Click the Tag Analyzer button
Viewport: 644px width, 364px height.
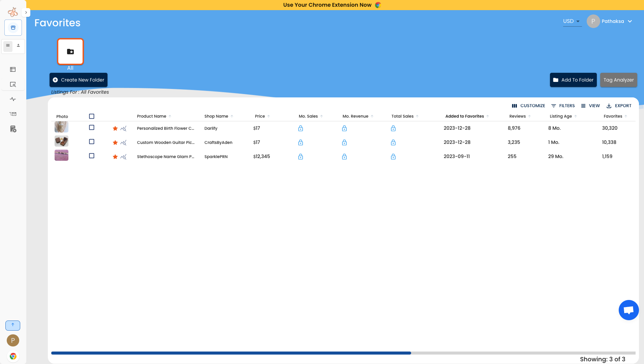click(x=618, y=80)
